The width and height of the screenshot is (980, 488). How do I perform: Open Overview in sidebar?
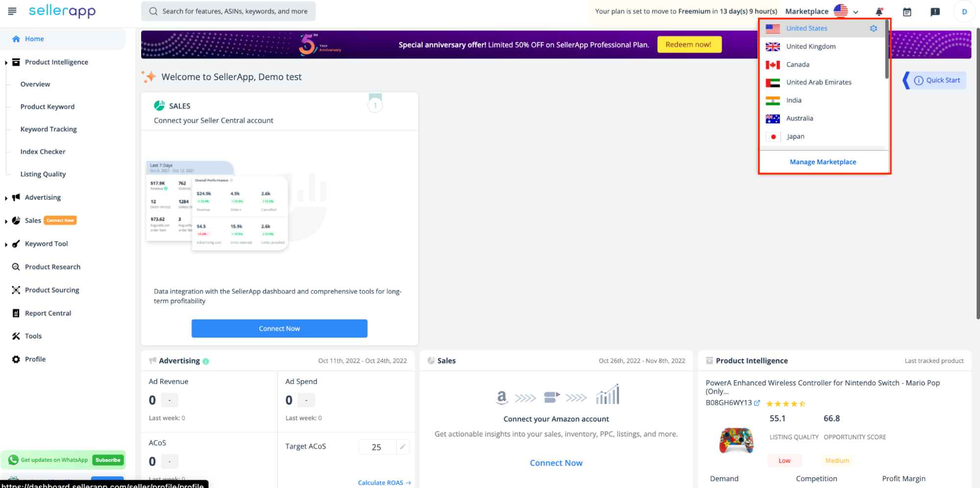tap(35, 84)
